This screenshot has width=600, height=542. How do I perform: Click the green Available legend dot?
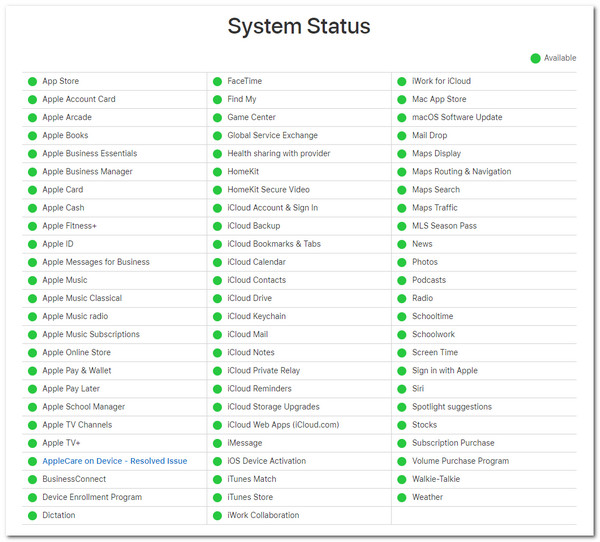(535, 58)
